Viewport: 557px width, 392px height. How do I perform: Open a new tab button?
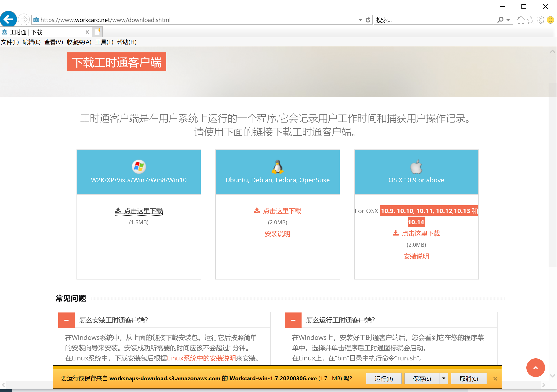pyautogui.click(x=98, y=32)
